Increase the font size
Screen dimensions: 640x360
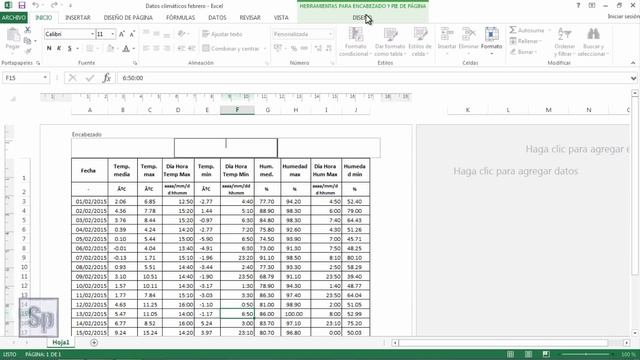tap(122, 34)
